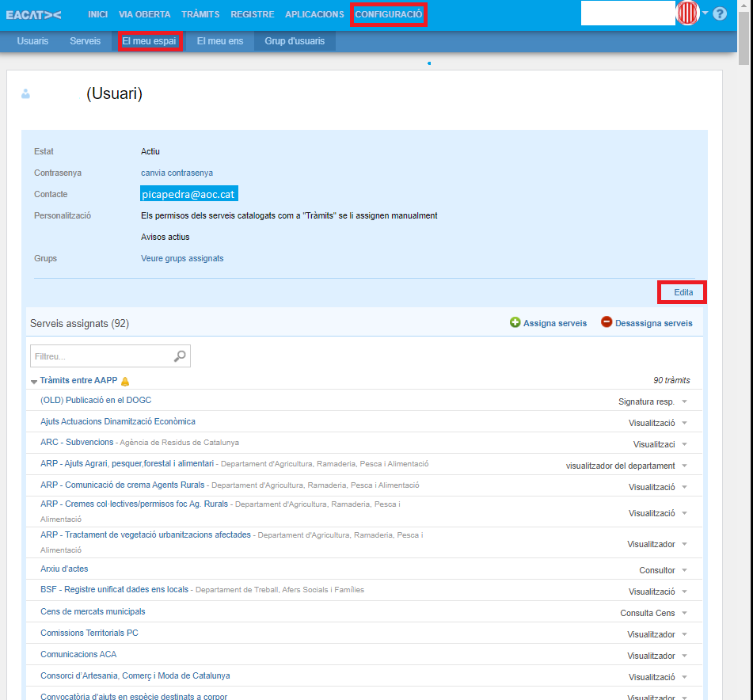The height and width of the screenshot is (700, 753).
Task: Open role dropdown for Arxiu d'actes
Action: click(x=684, y=570)
